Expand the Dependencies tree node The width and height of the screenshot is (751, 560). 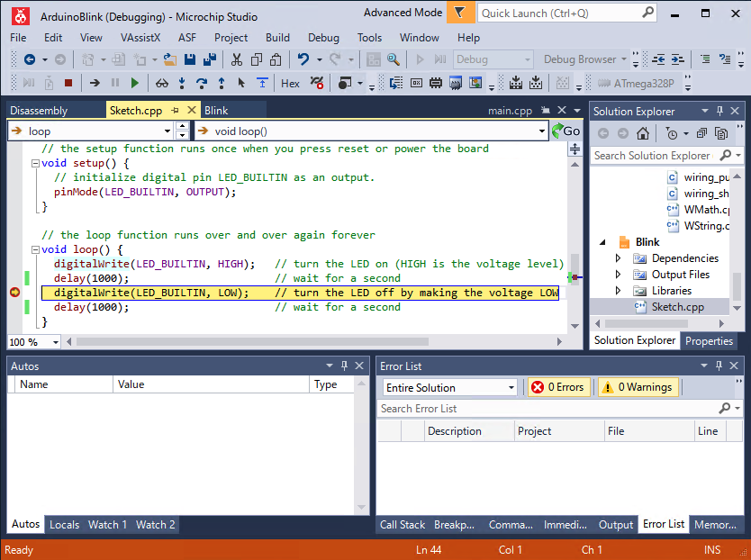(x=618, y=258)
